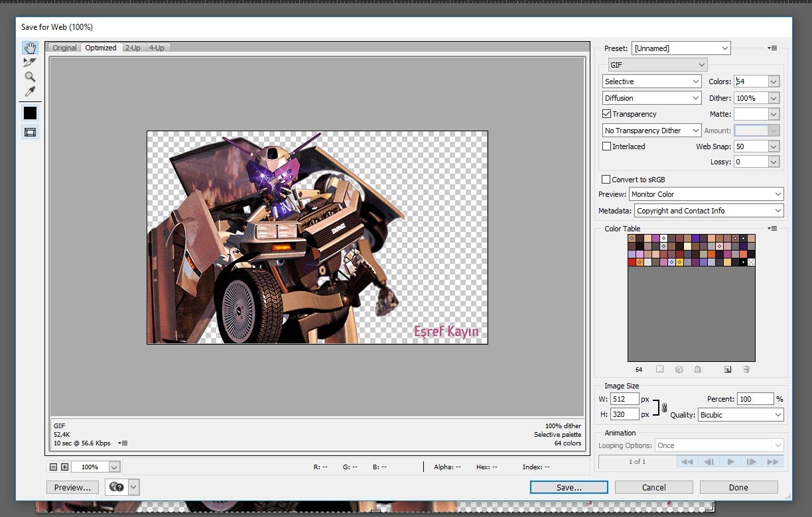Screen dimensions: 812x517
Task: Switch to the 4-Up tab
Action: pos(157,48)
